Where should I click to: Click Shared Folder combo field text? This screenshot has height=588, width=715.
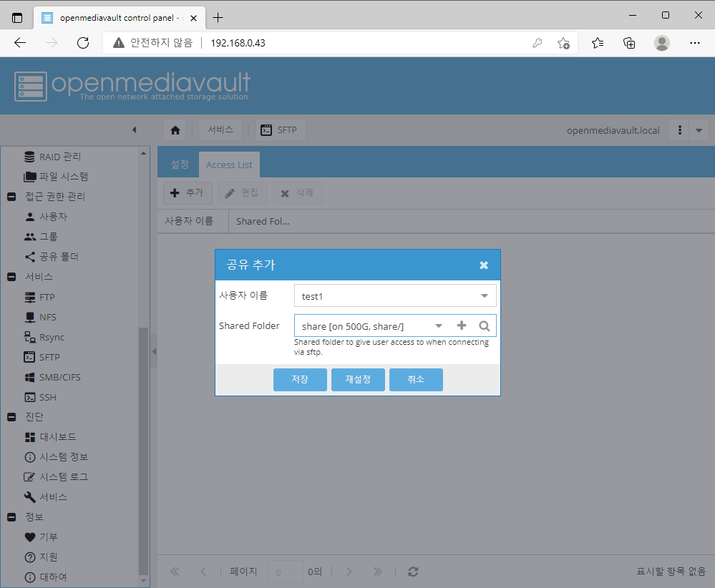pos(352,327)
